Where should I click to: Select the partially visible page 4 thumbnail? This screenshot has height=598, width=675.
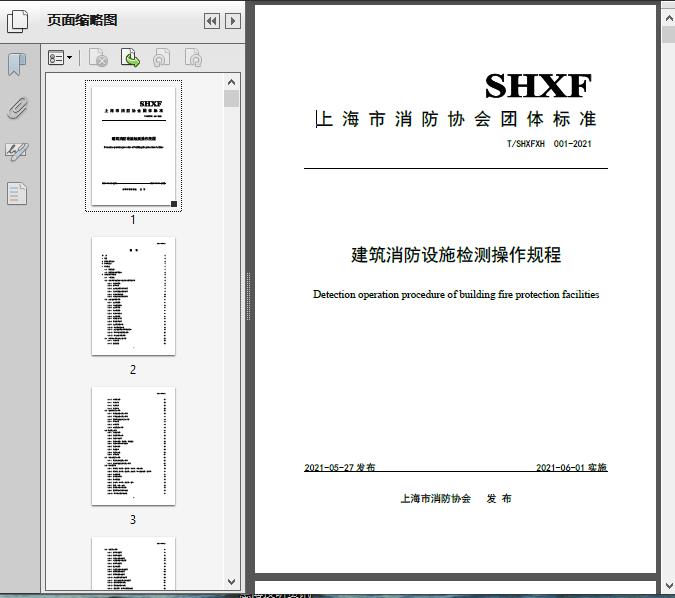point(133,563)
